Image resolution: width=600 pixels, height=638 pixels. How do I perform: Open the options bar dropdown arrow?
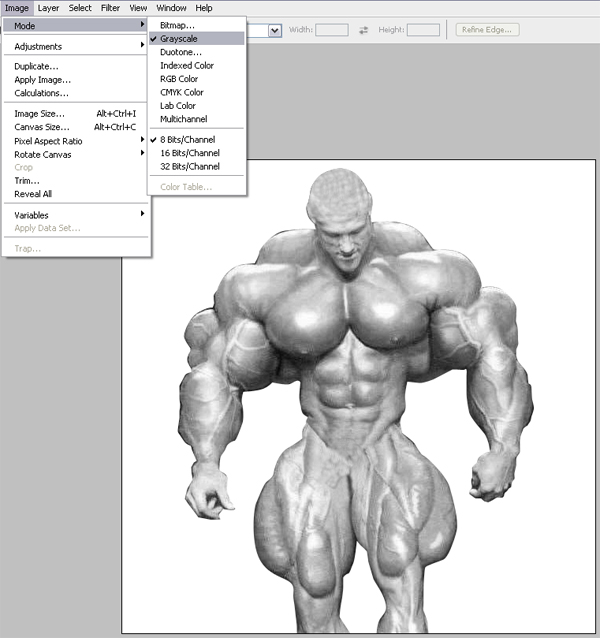click(275, 30)
